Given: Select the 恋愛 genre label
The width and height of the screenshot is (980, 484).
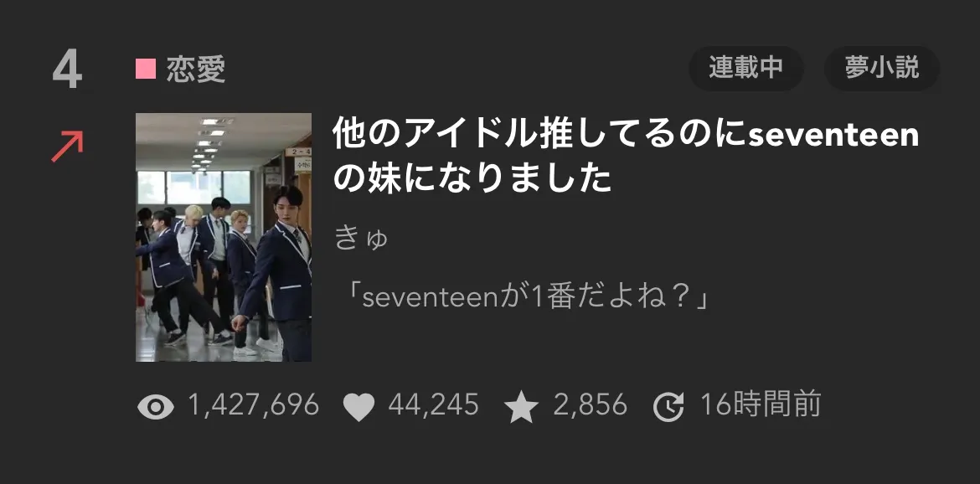Looking at the screenshot, I should click(196, 70).
